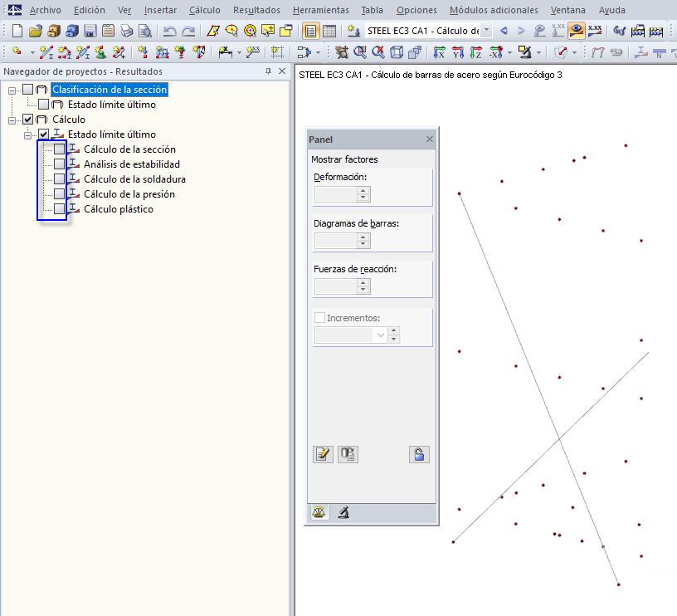Check the Clasificación de la sección box
The width and height of the screenshot is (677, 616).
click(27, 90)
